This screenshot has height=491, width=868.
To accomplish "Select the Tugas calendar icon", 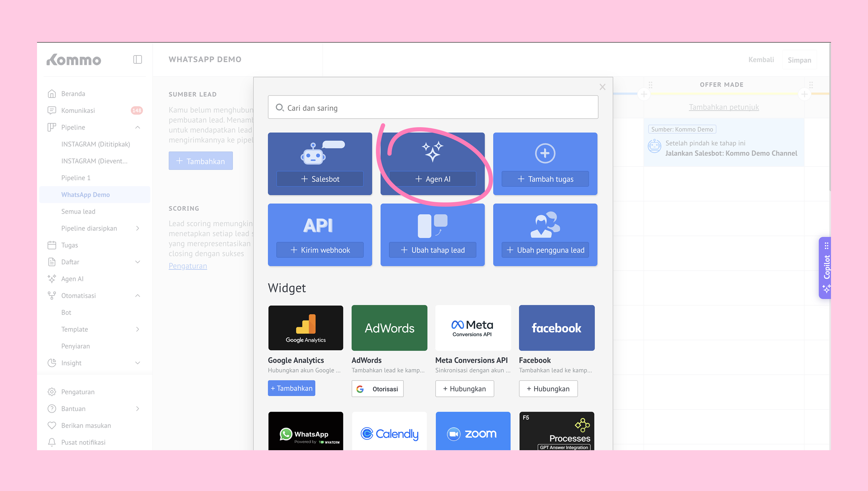I will click(x=52, y=245).
